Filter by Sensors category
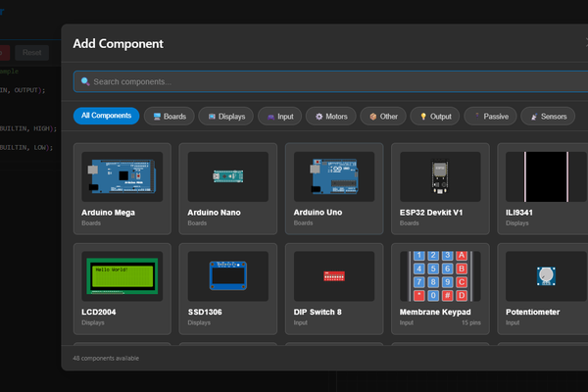The width and height of the screenshot is (588, 392). point(548,117)
